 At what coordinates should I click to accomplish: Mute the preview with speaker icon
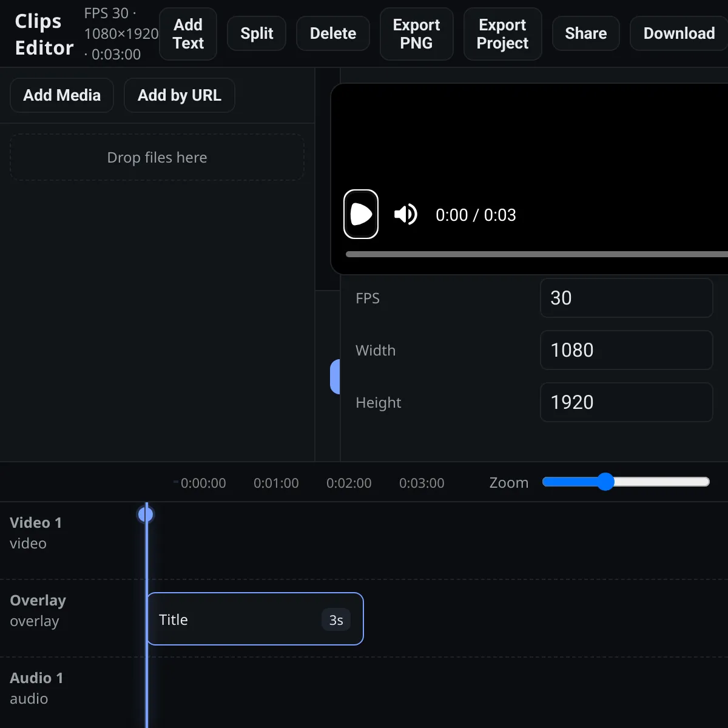(406, 214)
